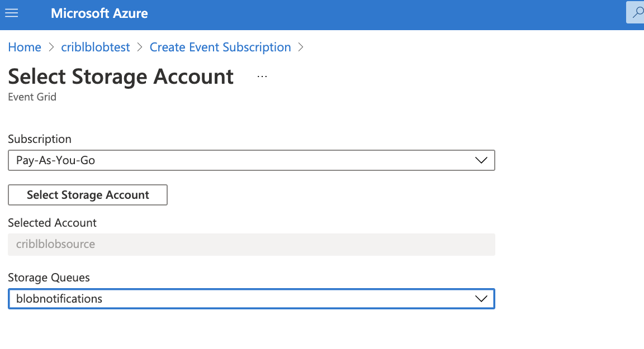Click the search magnifier icon
This screenshot has width=644, height=349.
coord(638,12)
